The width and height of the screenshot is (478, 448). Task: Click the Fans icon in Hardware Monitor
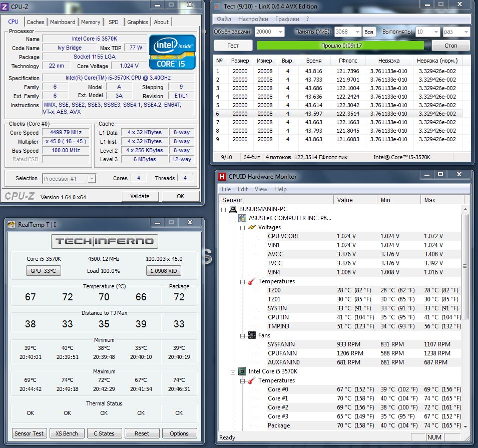click(251, 335)
